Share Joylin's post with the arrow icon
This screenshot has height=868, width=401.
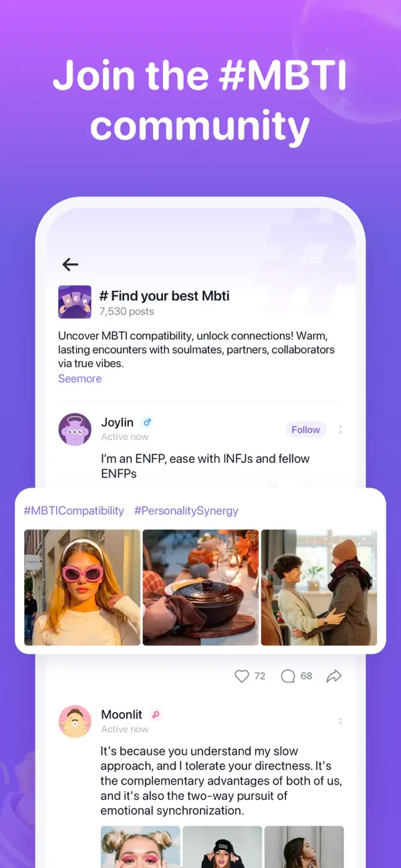334,676
